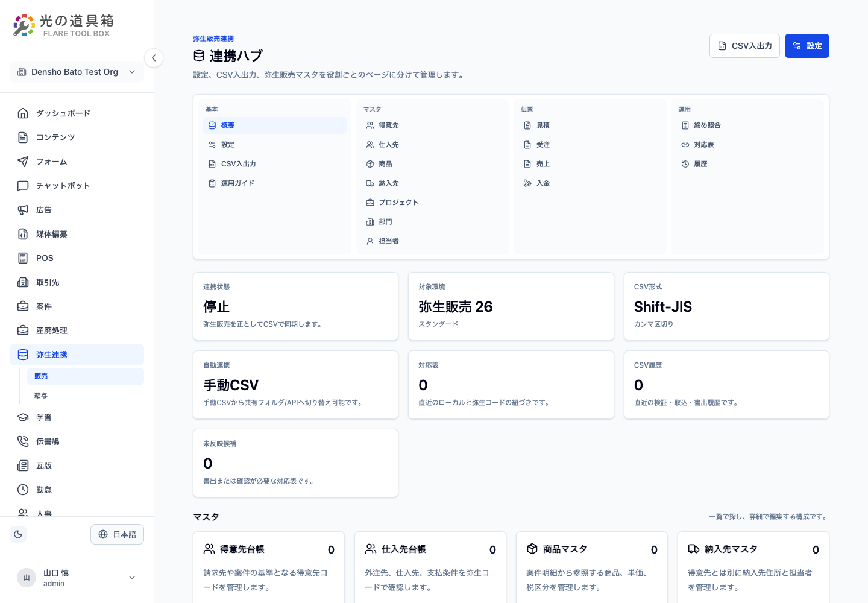Expand the 山口 慎 user menu

pyautogui.click(x=77, y=578)
